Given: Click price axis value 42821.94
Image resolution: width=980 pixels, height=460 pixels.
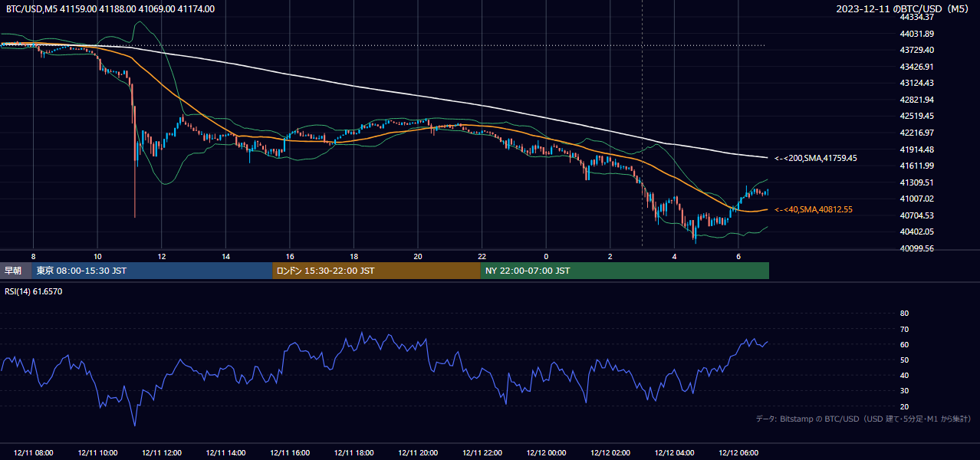Looking at the screenshot, I should coord(916,100).
